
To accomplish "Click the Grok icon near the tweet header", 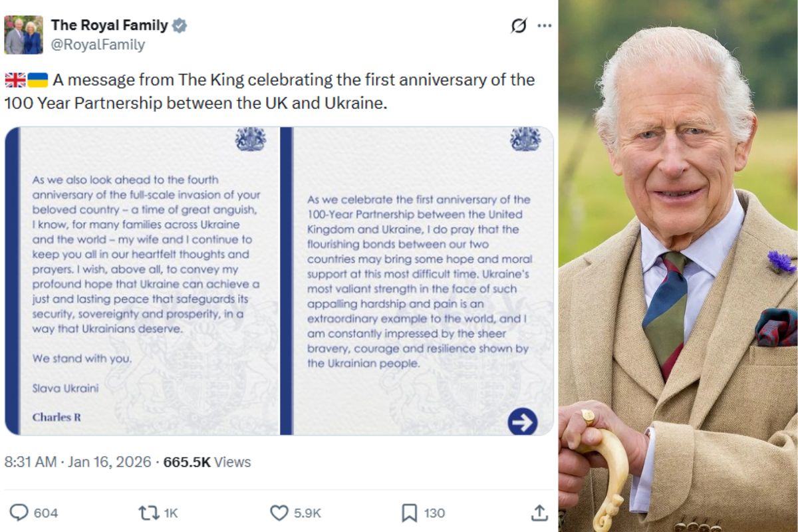I will point(519,25).
